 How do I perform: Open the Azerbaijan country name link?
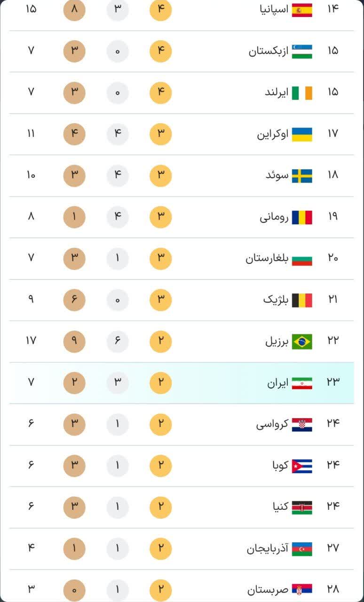point(267,548)
